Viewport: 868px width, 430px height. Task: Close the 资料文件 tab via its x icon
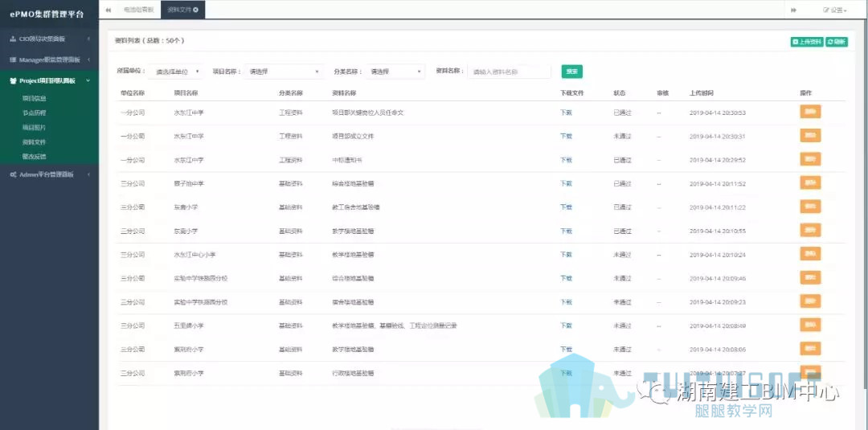tap(196, 10)
